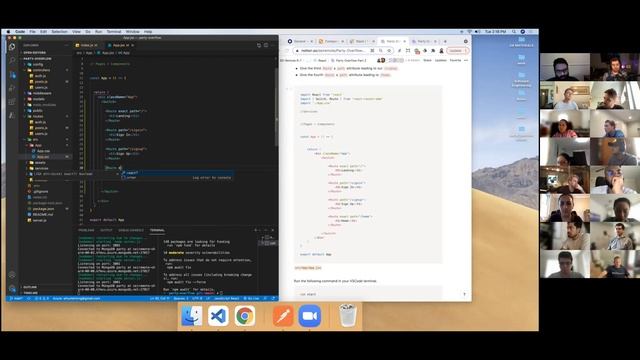Open Postman from the Dock

click(283, 316)
